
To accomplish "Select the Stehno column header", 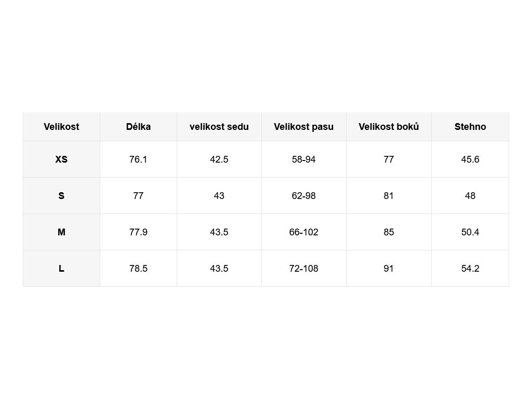I will click(x=470, y=127).
